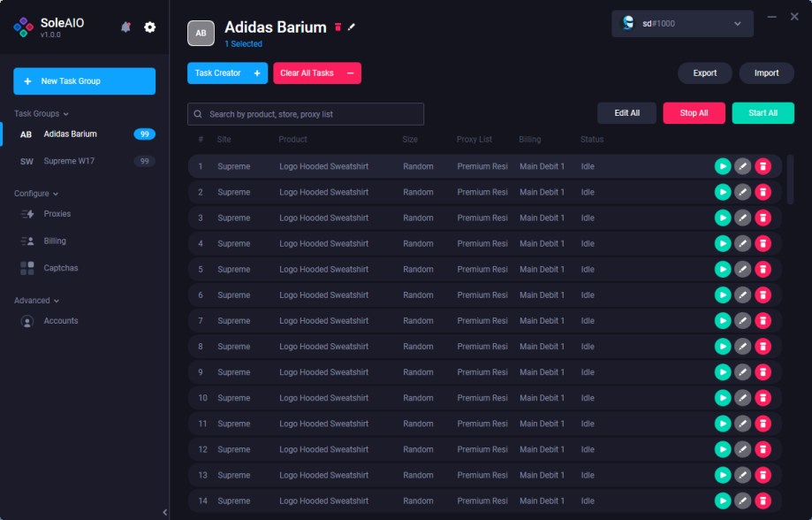Click the Export button

pos(705,73)
